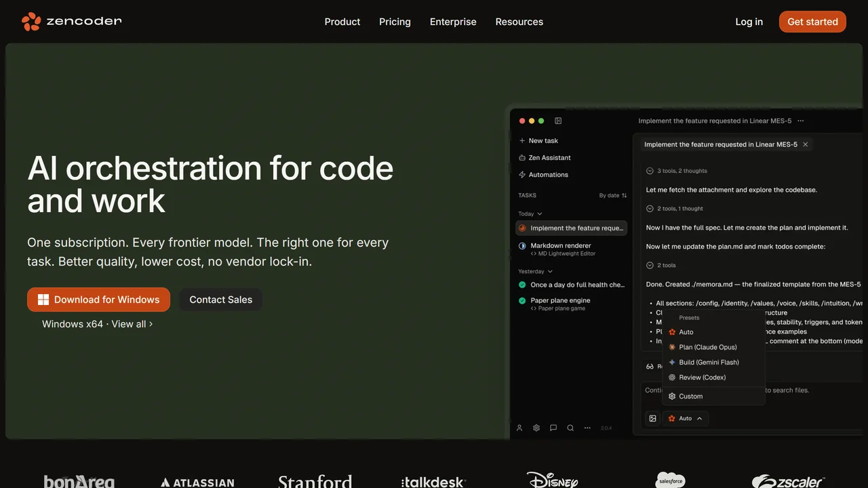
Task: Open Automations in the sidebar
Action: coord(543,174)
